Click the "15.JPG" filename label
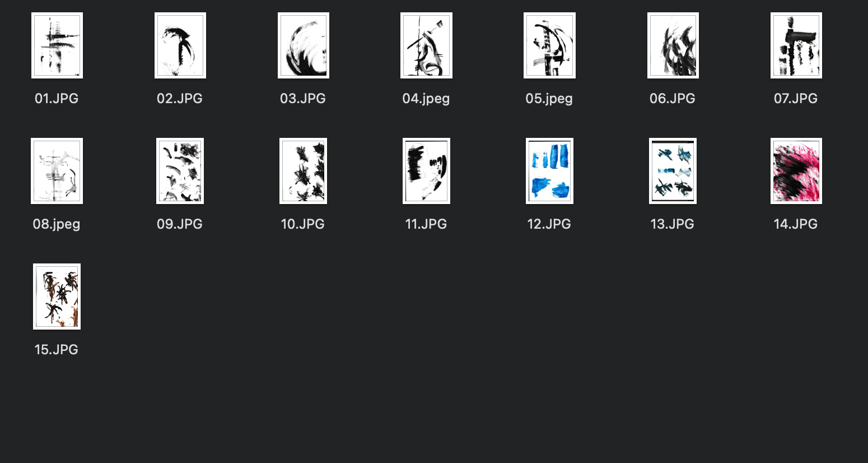This screenshot has height=463, width=868. (x=57, y=350)
